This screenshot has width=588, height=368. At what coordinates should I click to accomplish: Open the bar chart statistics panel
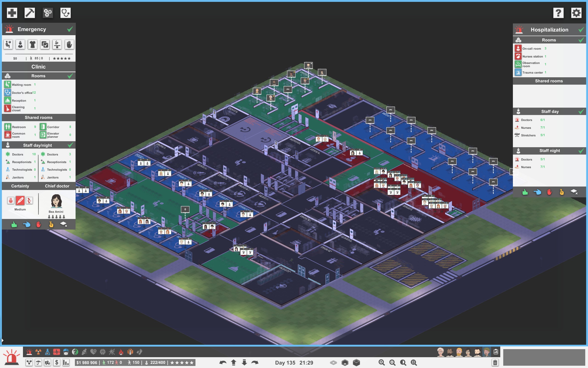(x=66, y=363)
